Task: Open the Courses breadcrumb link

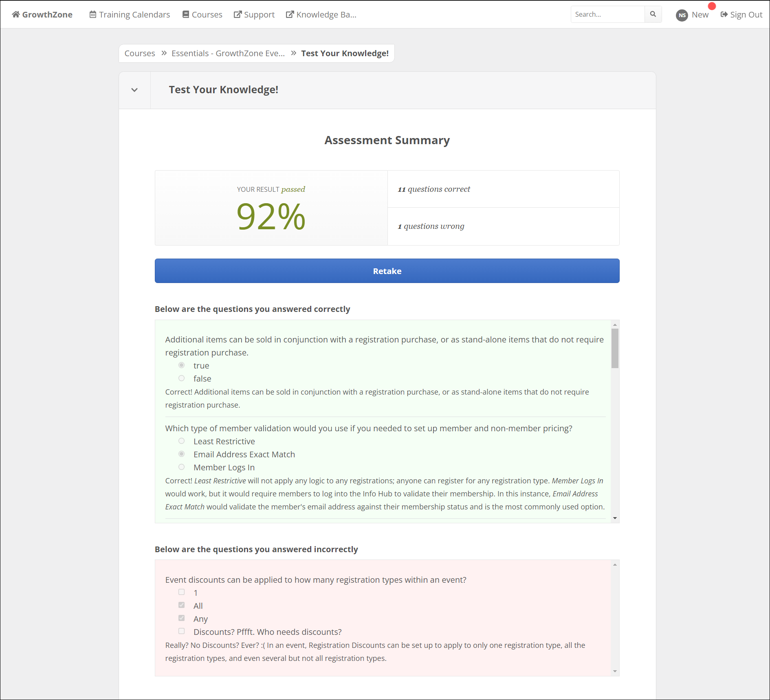Action: coord(140,53)
